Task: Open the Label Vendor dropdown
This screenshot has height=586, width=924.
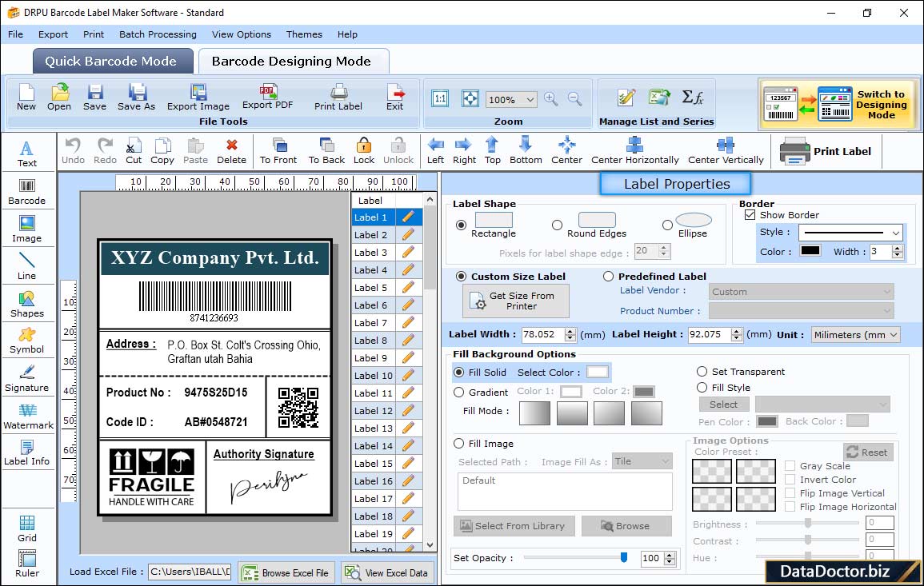Action: 801,292
